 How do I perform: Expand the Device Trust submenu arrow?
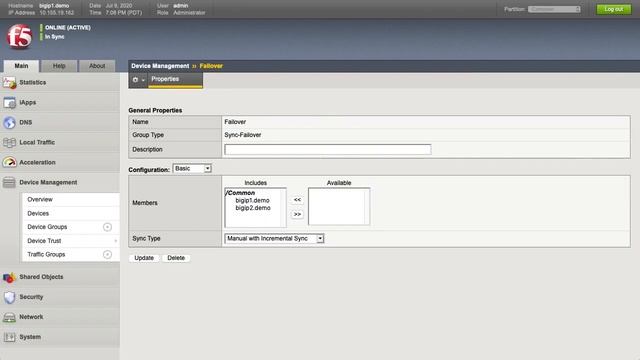tap(116, 241)
